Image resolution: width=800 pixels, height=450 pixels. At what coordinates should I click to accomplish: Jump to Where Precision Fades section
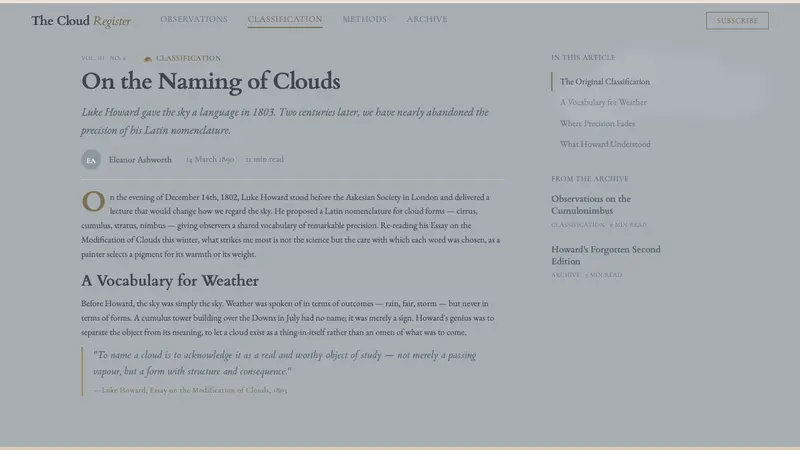(597, 123)
